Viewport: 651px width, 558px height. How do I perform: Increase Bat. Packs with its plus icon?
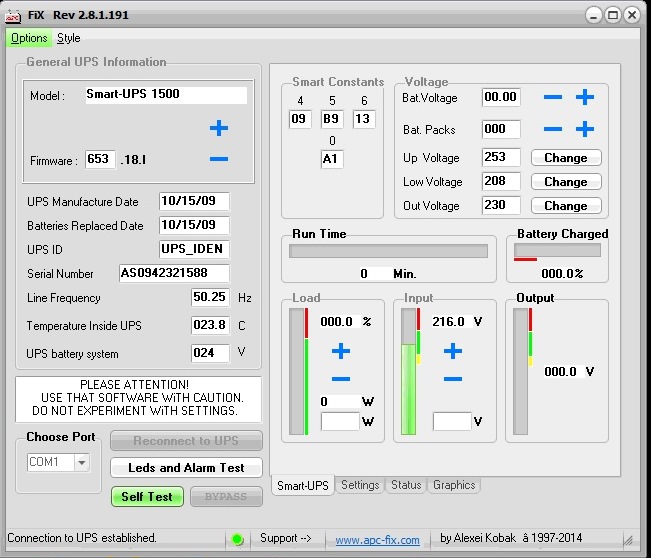(x=585, y=129)
